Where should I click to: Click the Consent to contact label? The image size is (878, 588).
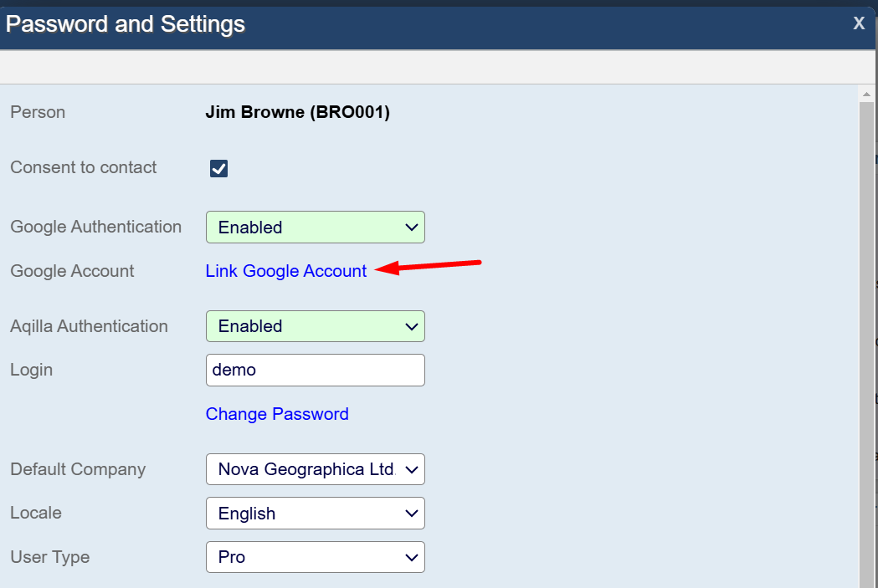[x=83, y=167]
